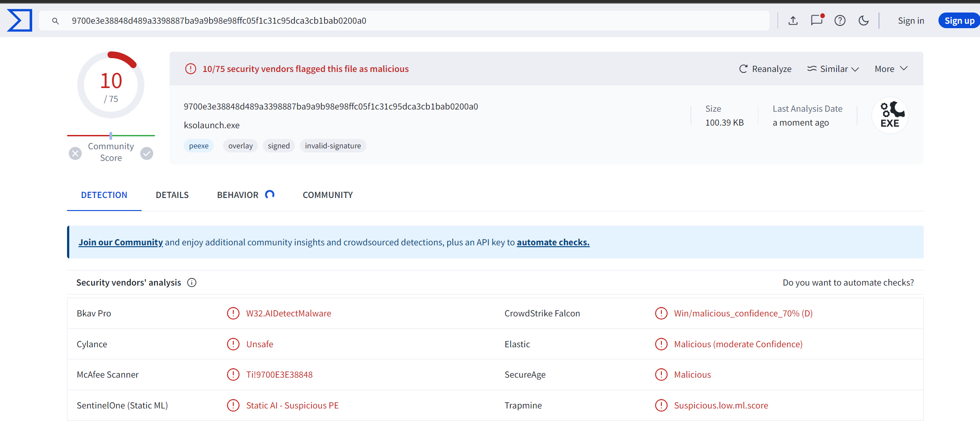Click the EXE file type icon
This screenshot has height=421, width=980.
point(890,115)
